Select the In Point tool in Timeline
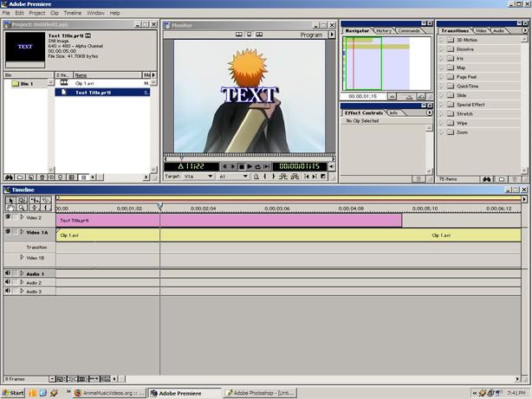The height and width of the screenshot is (399, 532). 46,208
